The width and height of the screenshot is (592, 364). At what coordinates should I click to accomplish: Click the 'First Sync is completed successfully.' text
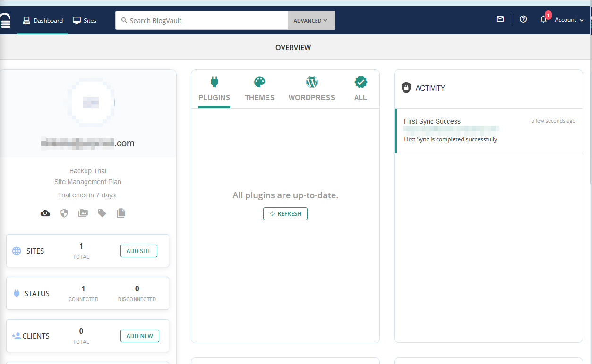pos(451,139)
